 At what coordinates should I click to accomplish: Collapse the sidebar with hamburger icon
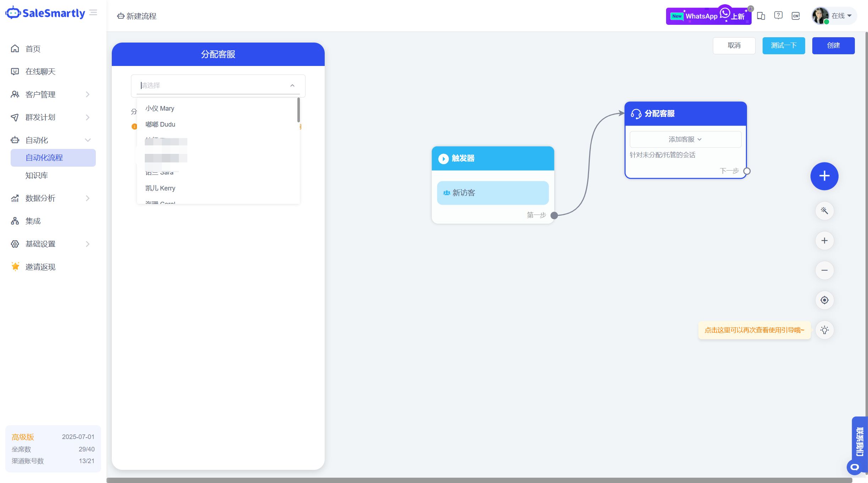(x=93, y=13)
